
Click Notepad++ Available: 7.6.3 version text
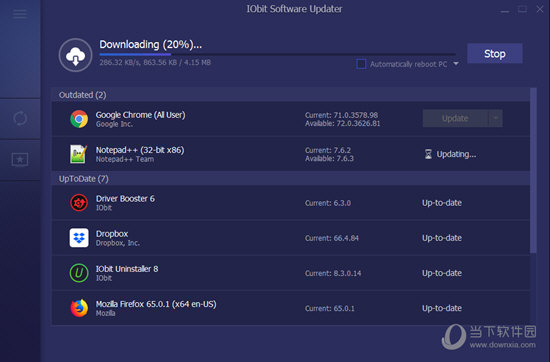pos(329,159)
